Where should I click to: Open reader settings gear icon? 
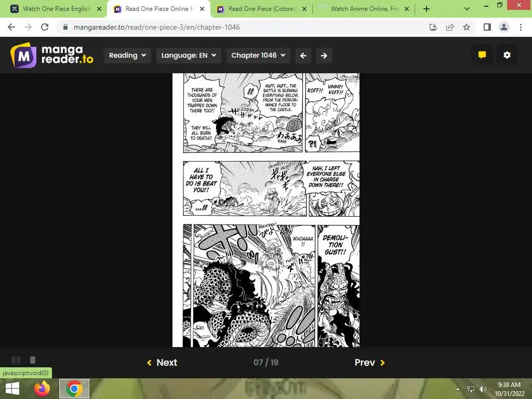pos(507,55)
